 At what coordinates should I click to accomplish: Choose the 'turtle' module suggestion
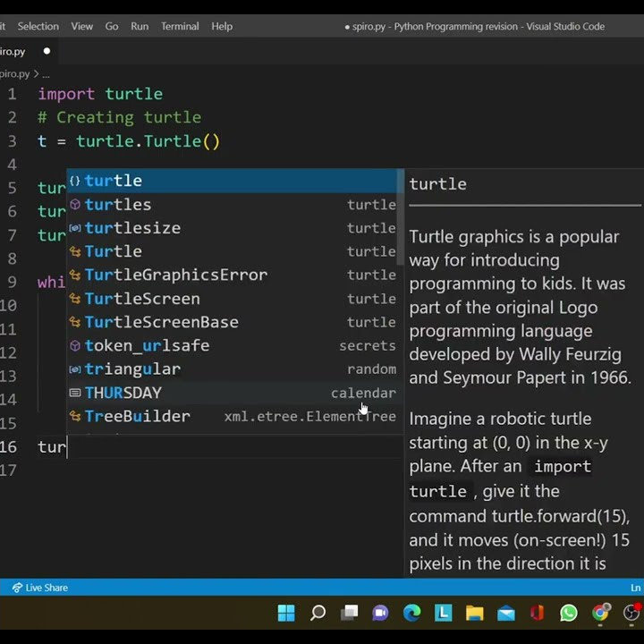pyautogui.click(x=233, y=181)
